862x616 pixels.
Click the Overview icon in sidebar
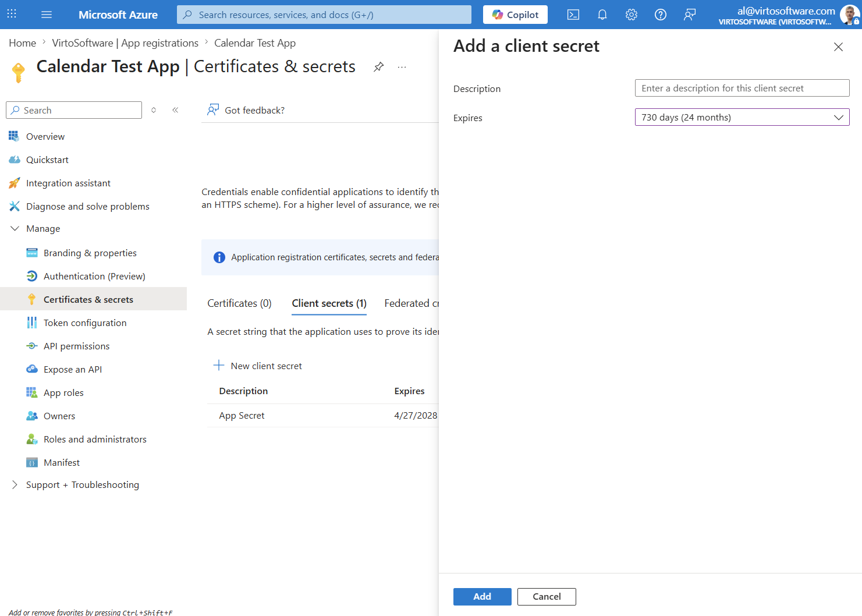[x=14, y=136]
